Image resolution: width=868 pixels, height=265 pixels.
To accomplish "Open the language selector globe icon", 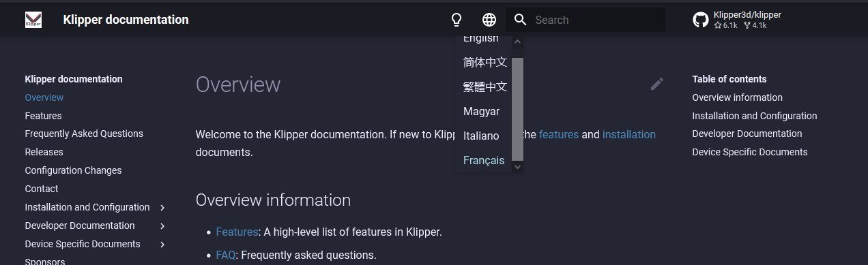I will click(x=489, y=20).
